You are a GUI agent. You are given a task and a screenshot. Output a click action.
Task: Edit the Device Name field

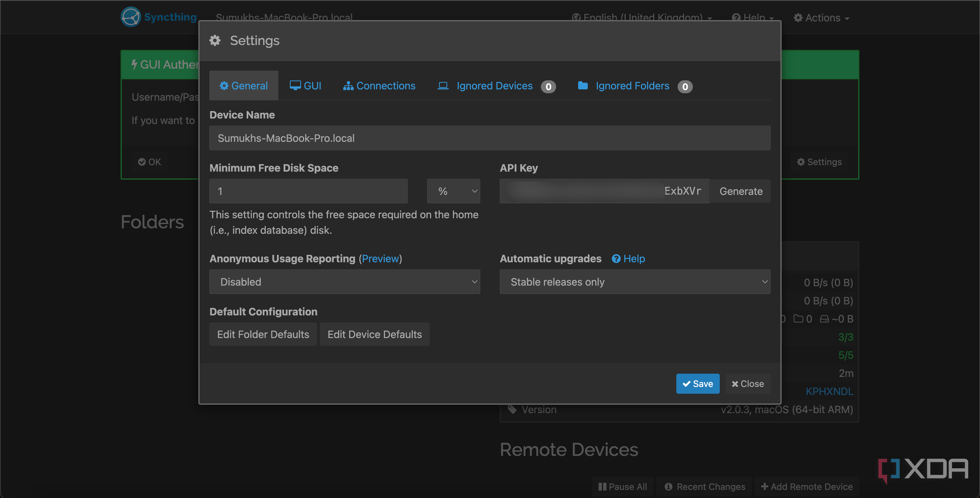coord(490,138)
